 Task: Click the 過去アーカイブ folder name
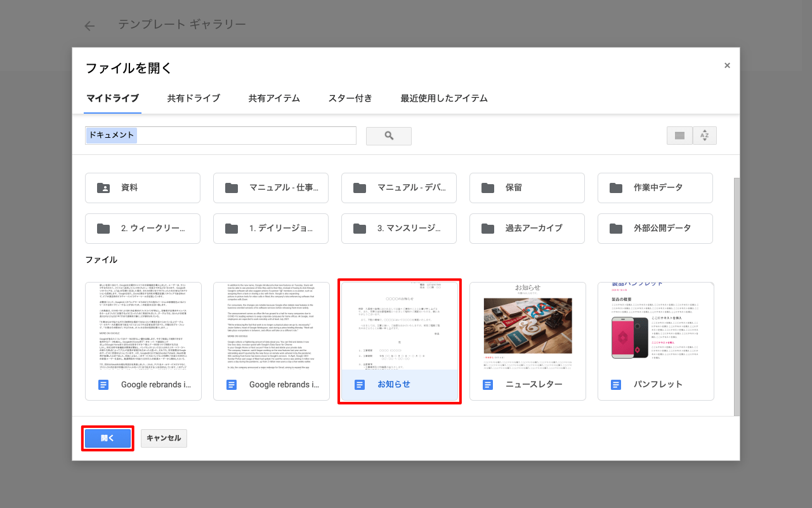point(534,229)
